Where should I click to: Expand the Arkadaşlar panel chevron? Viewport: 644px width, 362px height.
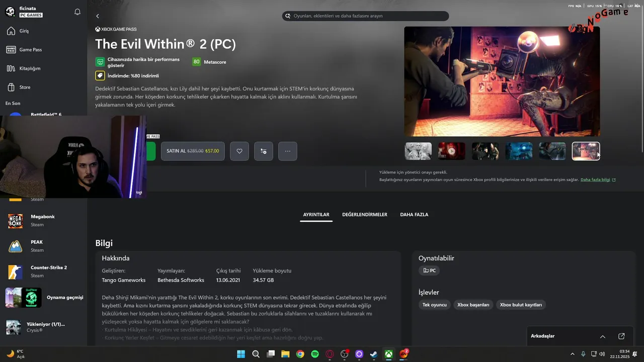click(603, 336)
